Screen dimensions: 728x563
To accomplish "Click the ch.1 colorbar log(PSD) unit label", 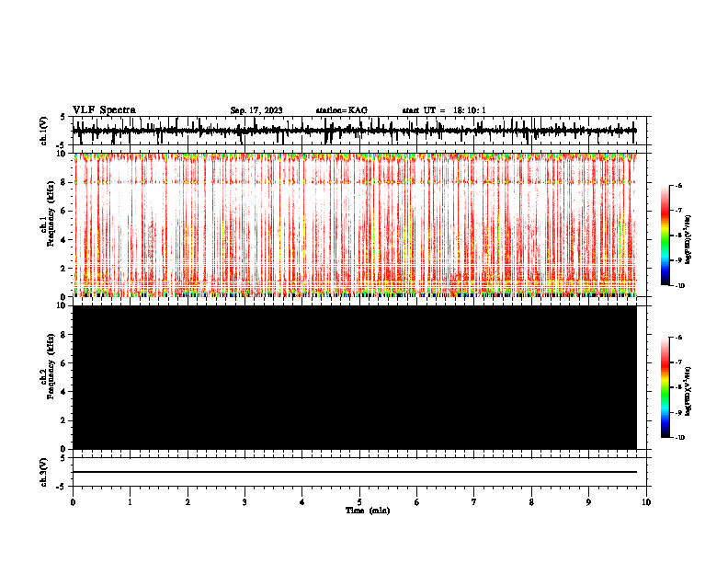I will 688,240.
